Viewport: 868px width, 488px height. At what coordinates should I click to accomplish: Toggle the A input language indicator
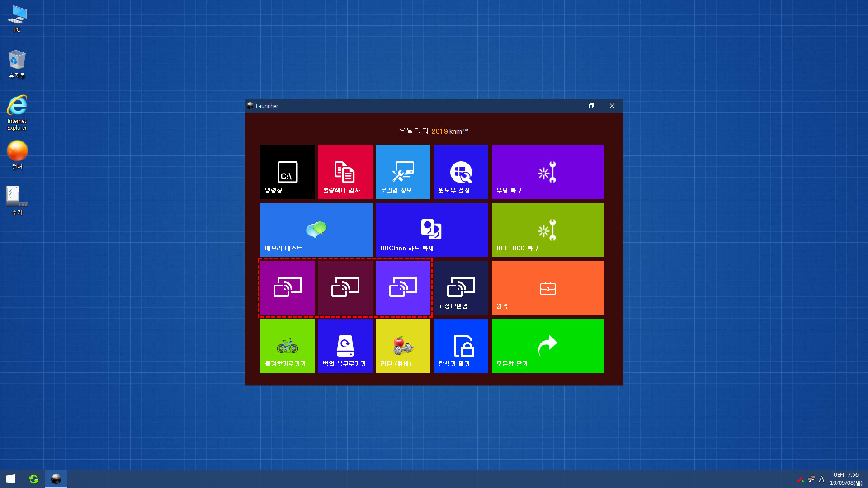(x=821, y=479)
